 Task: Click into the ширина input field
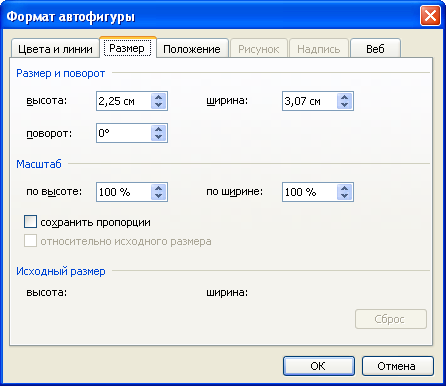click(310, 101)
